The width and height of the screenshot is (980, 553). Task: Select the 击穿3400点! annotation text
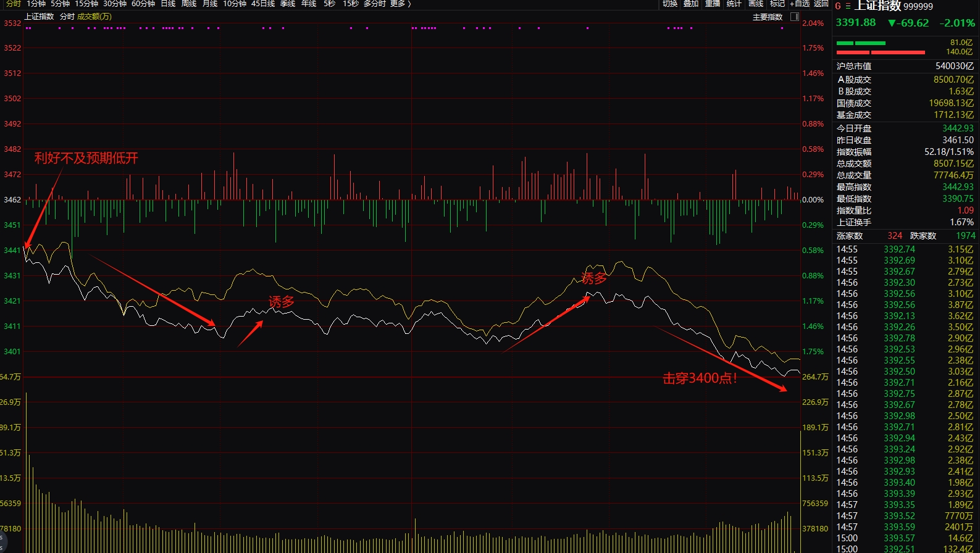699,378
